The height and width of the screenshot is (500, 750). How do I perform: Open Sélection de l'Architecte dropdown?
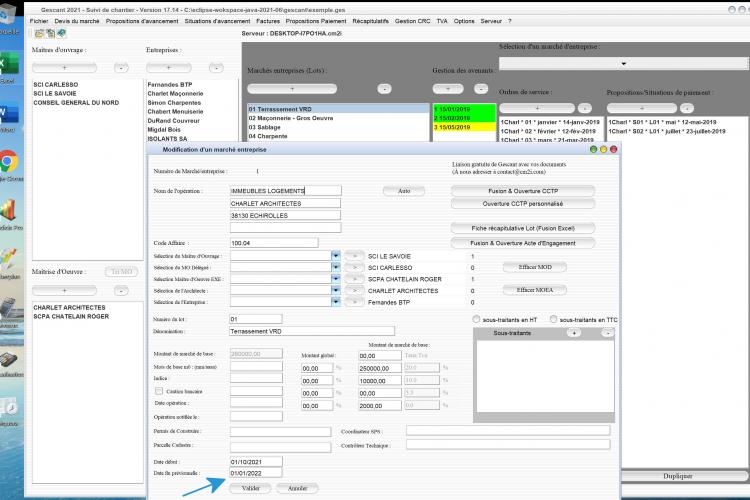point(336,290)
